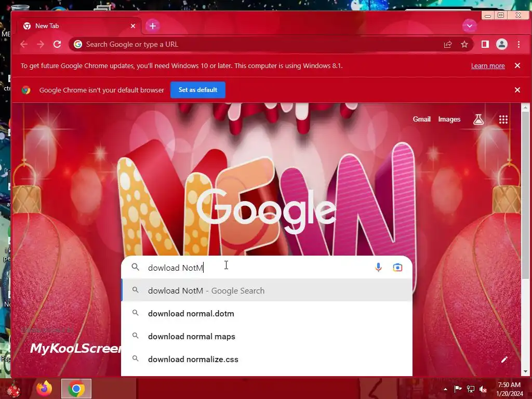The height and width of the screenshot is (399, 532).
Task: Dismiss the Windows update notice bar
Action: click(x=517, y=65)
